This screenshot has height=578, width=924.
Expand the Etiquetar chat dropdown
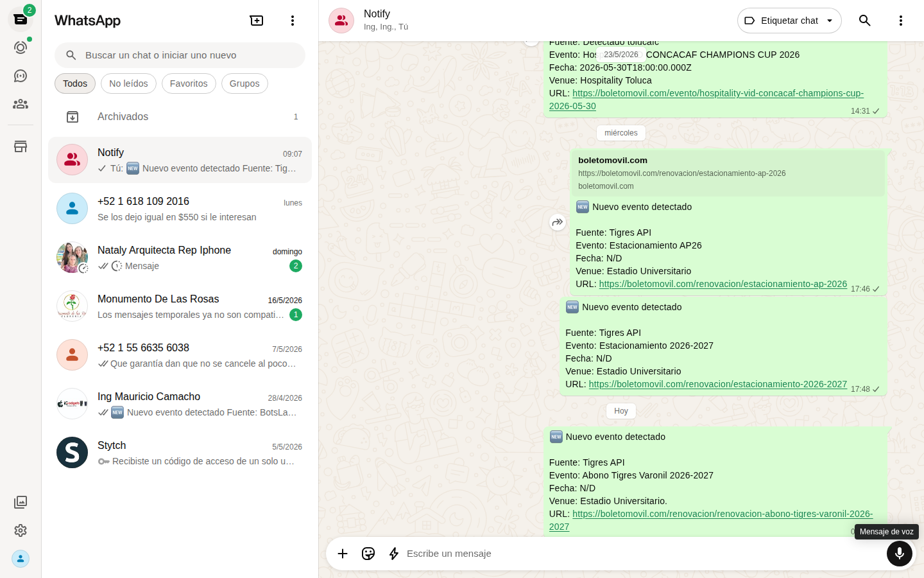(x=789, y=21)
